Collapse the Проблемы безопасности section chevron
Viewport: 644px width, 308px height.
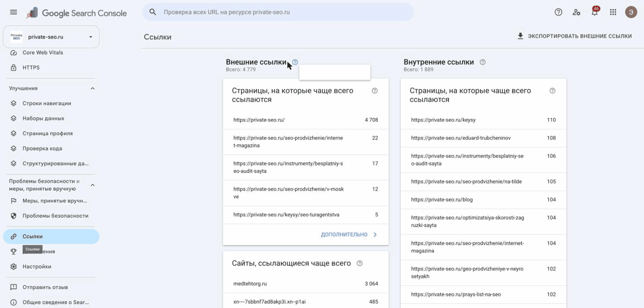click(x=92, y=185)
